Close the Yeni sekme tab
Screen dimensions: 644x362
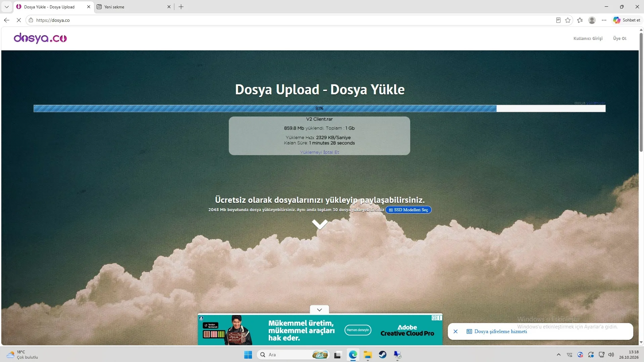click(x=169, y=7)
